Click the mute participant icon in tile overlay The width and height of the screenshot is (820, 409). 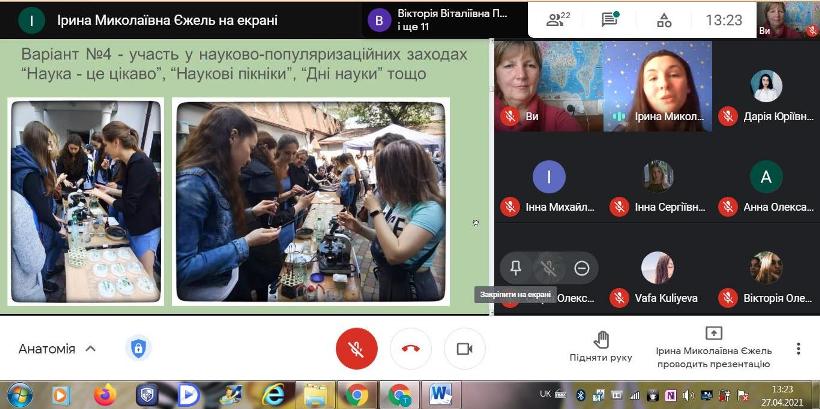point(548,268)
